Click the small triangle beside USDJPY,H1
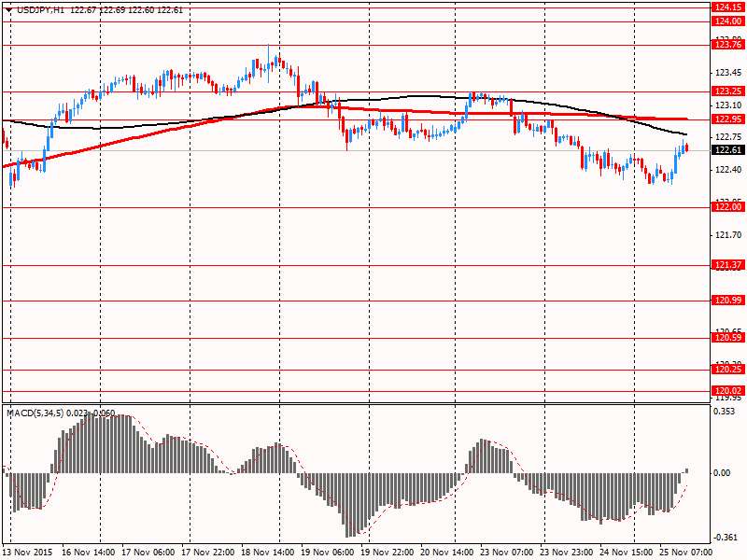 point(8,9)
